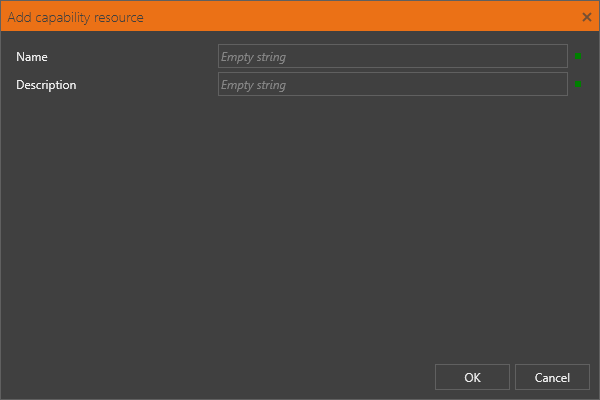Dismiss the dialog with Cancel
The image size is (600, 400).
(x=552, y=377)
